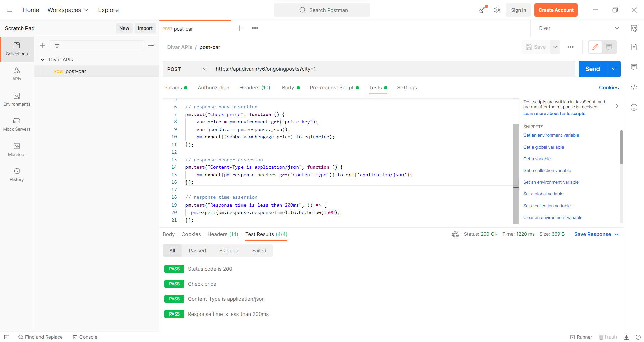Open a new request tab

[x=240, y=28]
